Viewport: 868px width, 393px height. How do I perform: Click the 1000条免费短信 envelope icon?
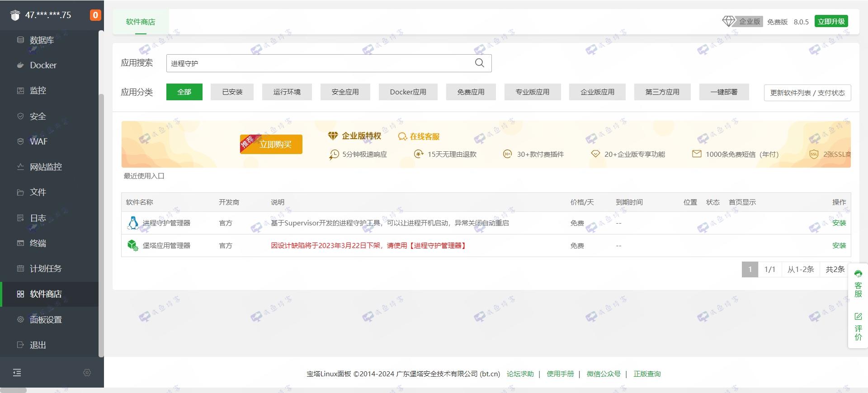(697, 154)
